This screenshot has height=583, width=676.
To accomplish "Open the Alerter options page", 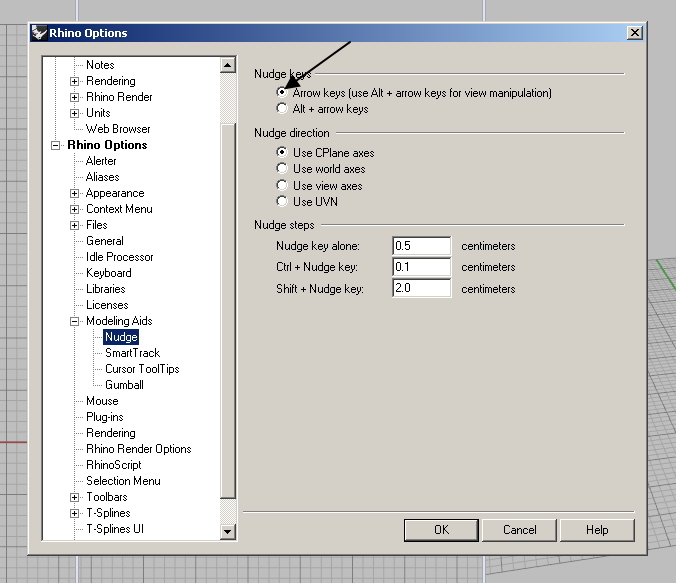I will (x=101, y=161).
